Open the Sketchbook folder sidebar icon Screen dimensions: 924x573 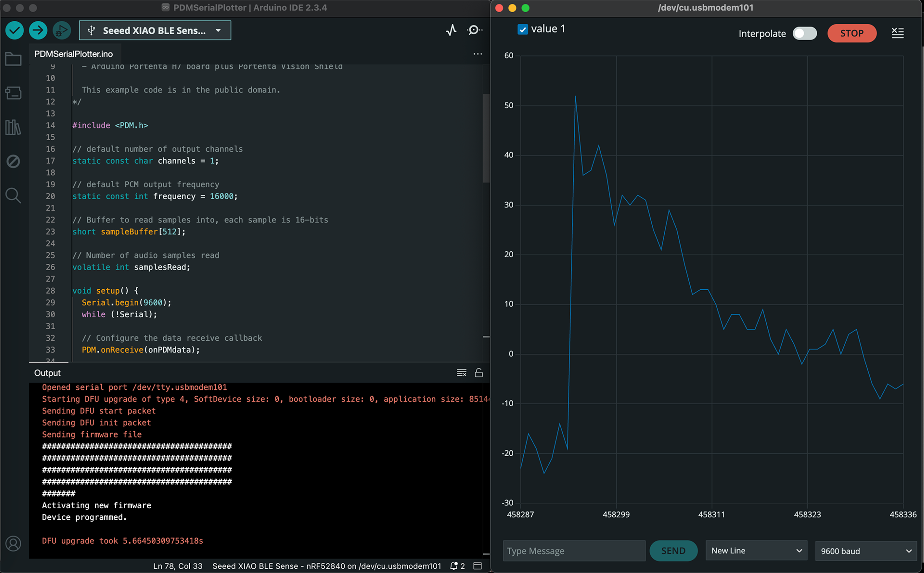click(x=13, y=59)
